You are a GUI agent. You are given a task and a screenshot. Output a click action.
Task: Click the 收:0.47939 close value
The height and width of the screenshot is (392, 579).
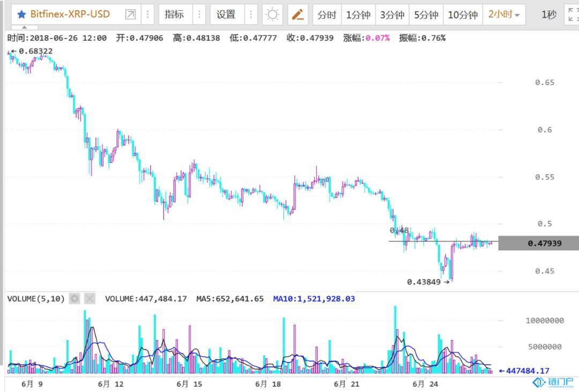(310, 38)
